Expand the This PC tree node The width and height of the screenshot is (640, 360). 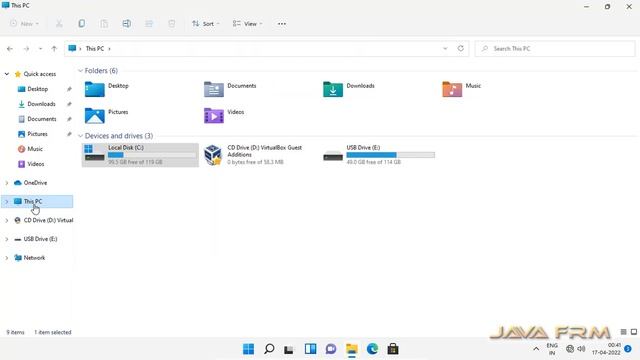7,202
